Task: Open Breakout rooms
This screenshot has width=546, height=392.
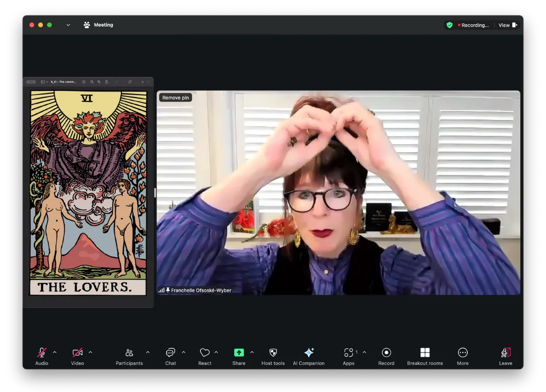Action: 425,353
